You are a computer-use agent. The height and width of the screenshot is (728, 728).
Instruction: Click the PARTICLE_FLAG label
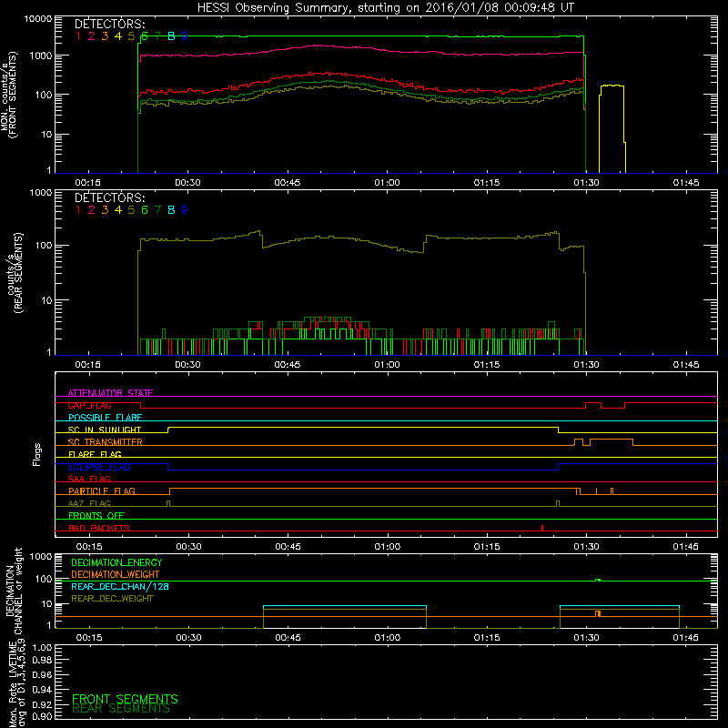point(102,491)
